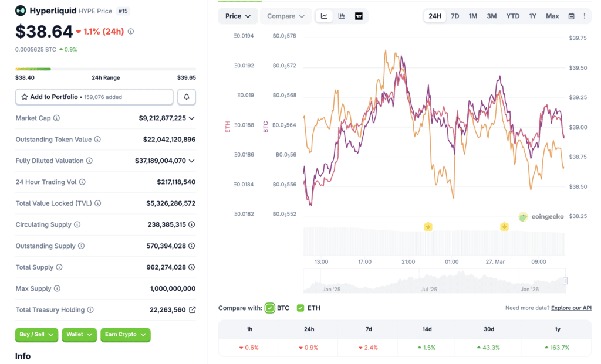Viewport: 601px width, 364px height.
Task: Click the price alert bell icon
Action: point(187,97)
